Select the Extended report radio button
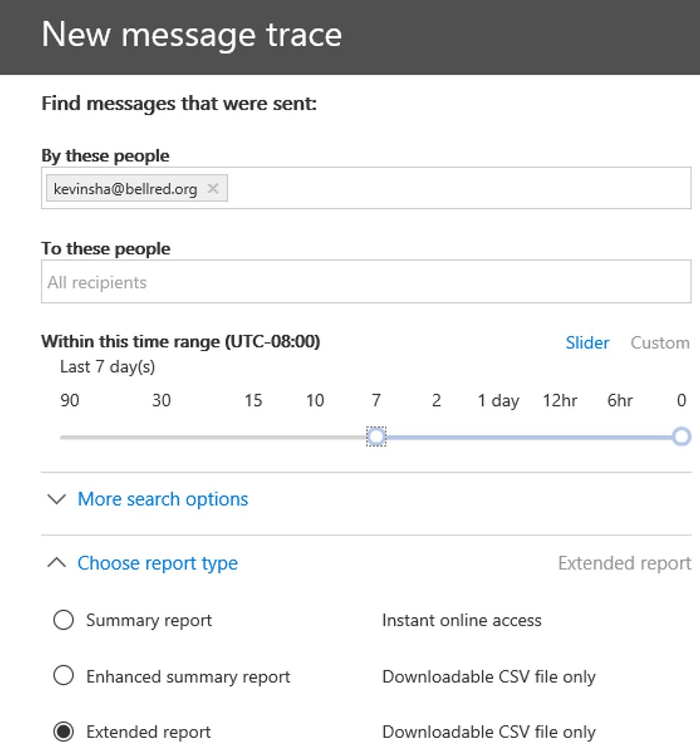The image size is (700, 748). click(x=64, y=732)
